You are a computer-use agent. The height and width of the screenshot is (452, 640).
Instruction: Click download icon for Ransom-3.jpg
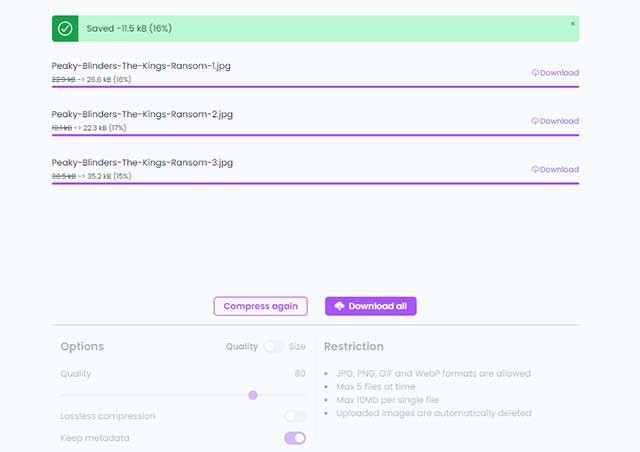pyautogui.click(x=535, y=170)
